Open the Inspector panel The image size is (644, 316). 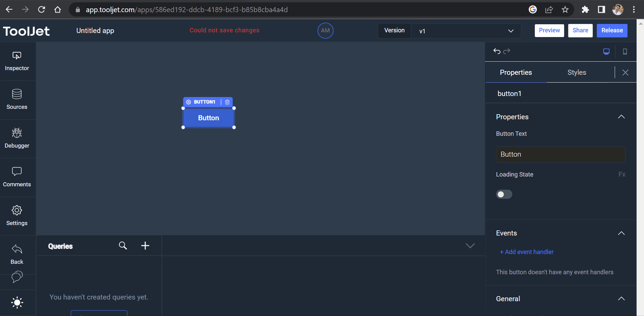click(x=17, y=61)
